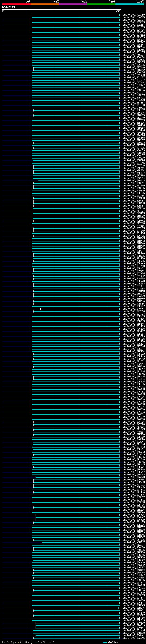The height and width of the screenshot is (644, 146).
Task: Select UniRef100_Q76EK7 label
Action: click(133, 603)
